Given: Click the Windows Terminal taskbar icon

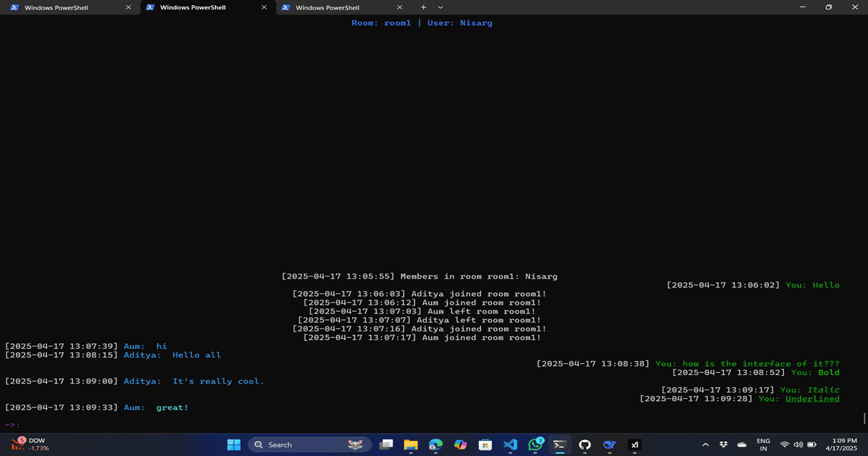Looking at the screenshot, I should (x=559, y=444).
